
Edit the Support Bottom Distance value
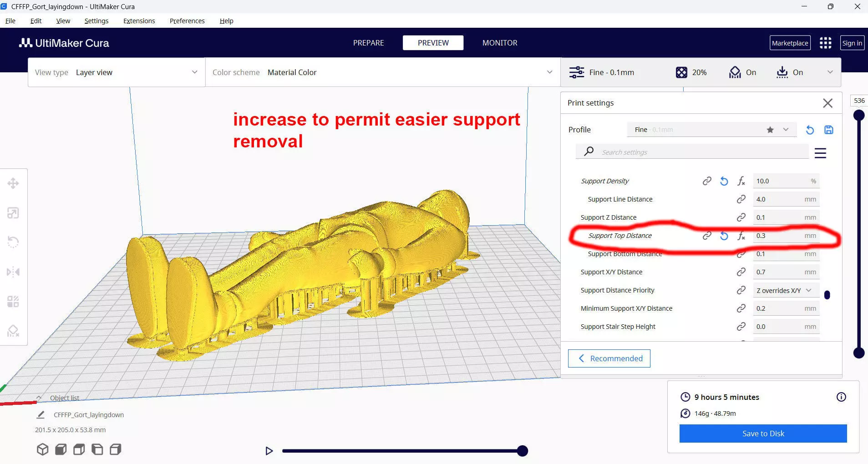pos(786,254)
